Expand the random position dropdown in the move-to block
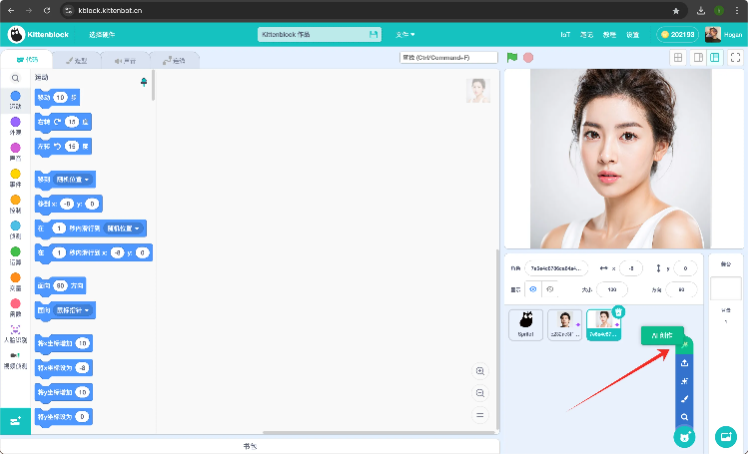Image resolution: width=748 pixels, height=455 pixels. pyautogui.click(x=75, y=179)
